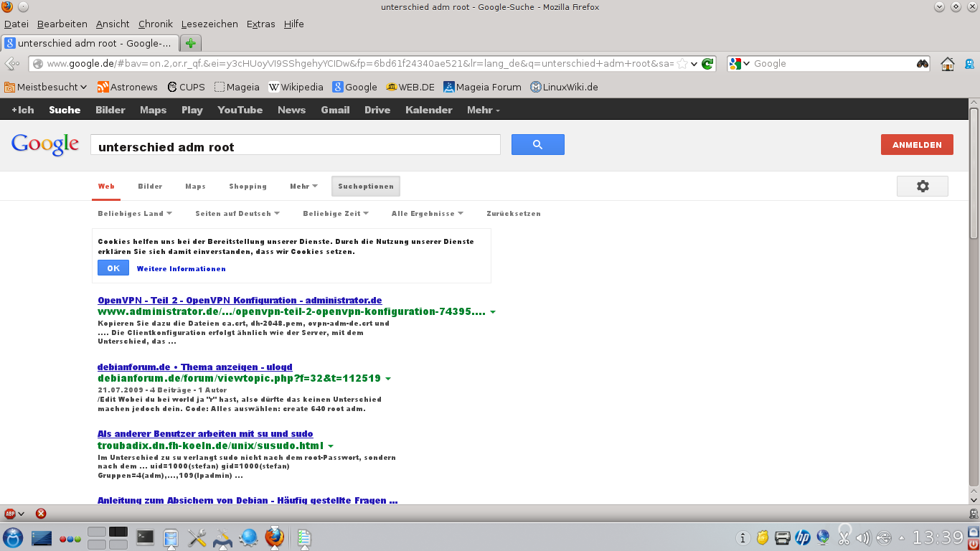Bookmark this page with the star icon

coord(682,63)
